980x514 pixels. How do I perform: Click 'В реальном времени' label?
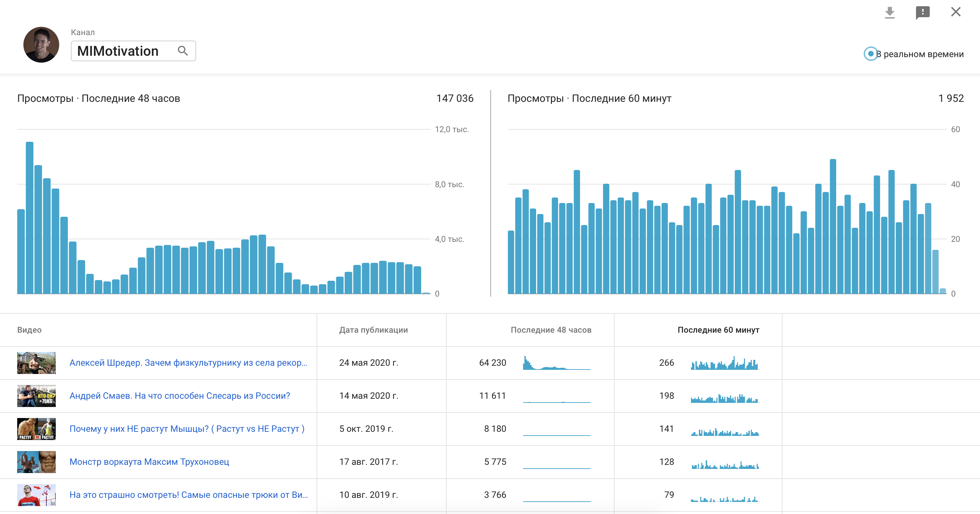[920, 54]
